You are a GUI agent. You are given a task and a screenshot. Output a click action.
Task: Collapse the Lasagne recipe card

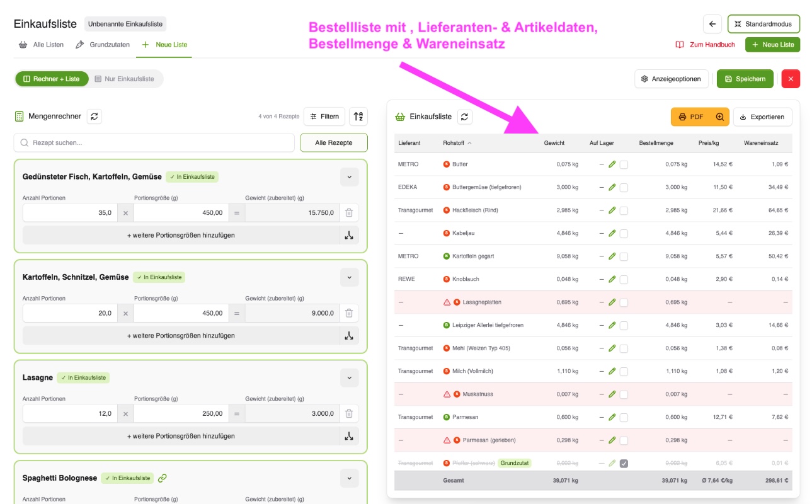pos(349,378)
